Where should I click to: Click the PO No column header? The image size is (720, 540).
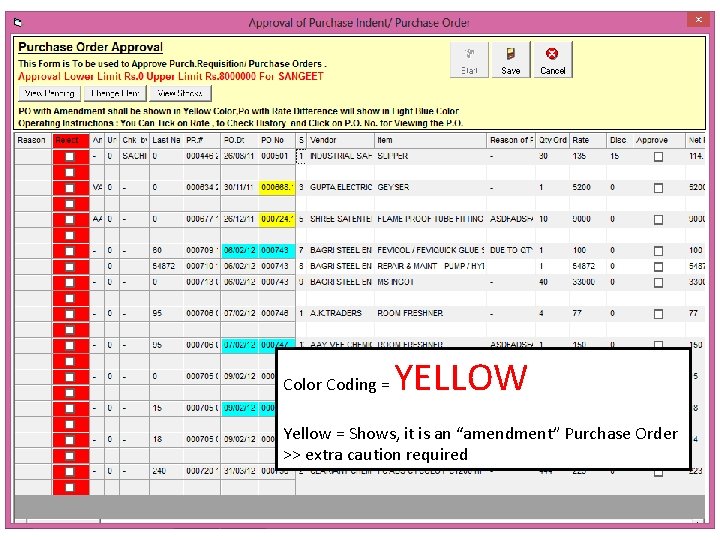pyautogui.click(x=277, y=140)
